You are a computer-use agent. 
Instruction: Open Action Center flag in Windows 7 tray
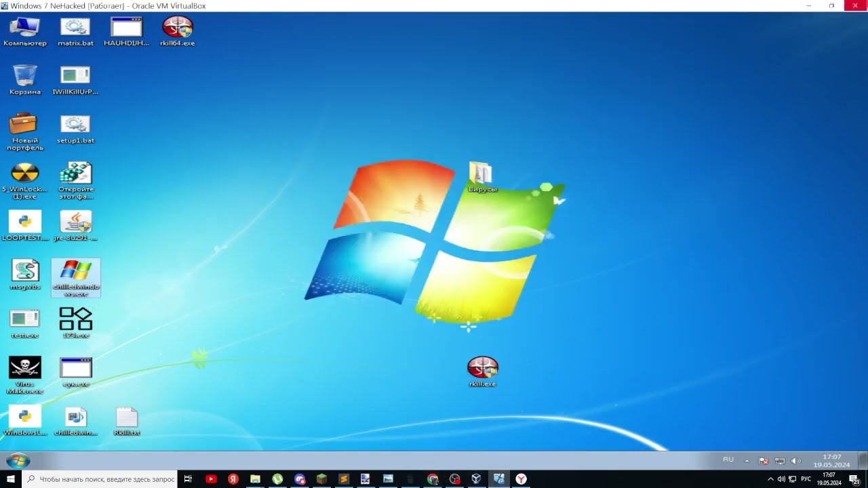coord(764,461)
